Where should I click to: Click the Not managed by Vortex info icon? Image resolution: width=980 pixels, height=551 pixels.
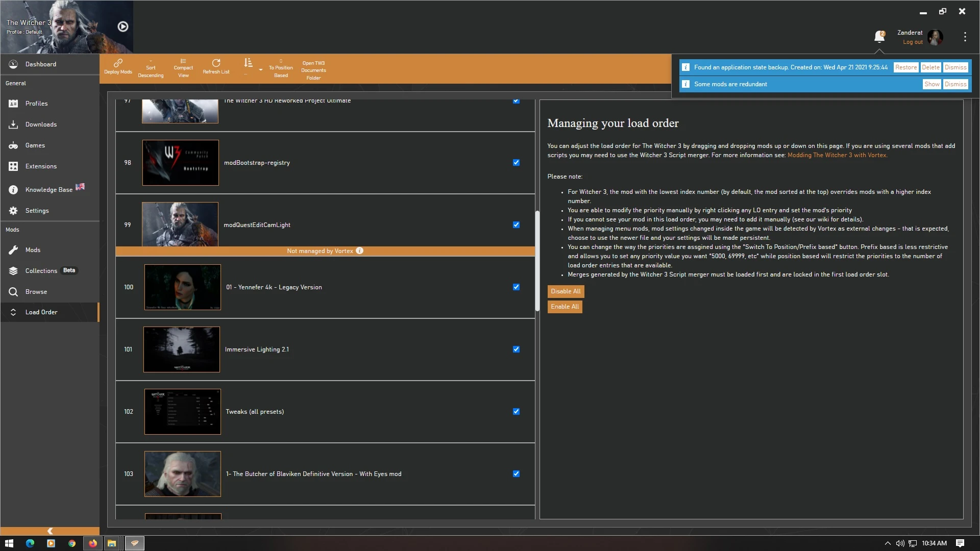click(359, 251)
